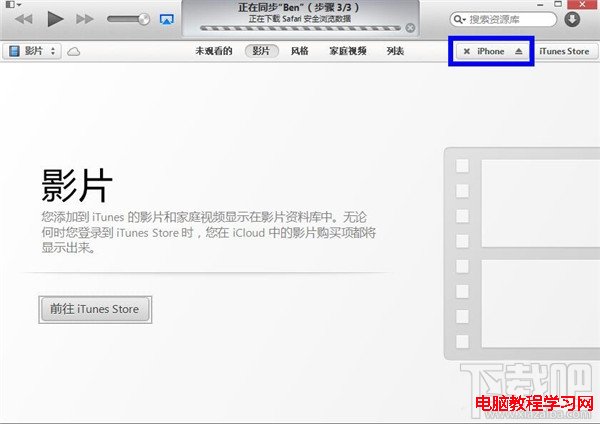Maximize the iTunes window
Screen dimensions: 600x424
[x=558, y=4]
